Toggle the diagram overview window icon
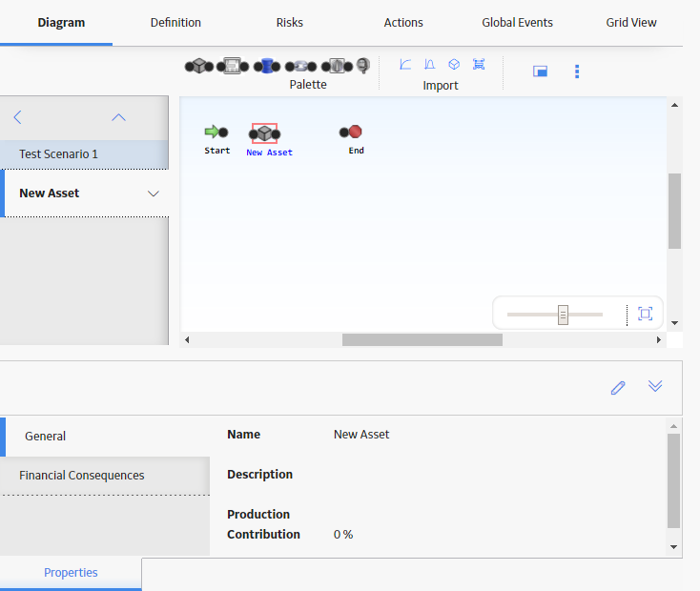Image resolution: width=700 pixels, height=591 pixels. click(540, 71)
